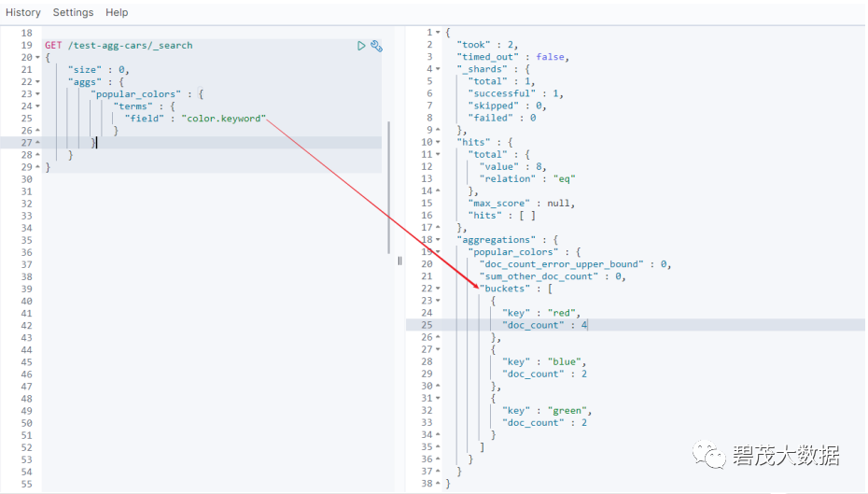Viewport: 868px width, 494px height.
Task: Collapse blue bucket fold at line 27
Action: point(438,349)
